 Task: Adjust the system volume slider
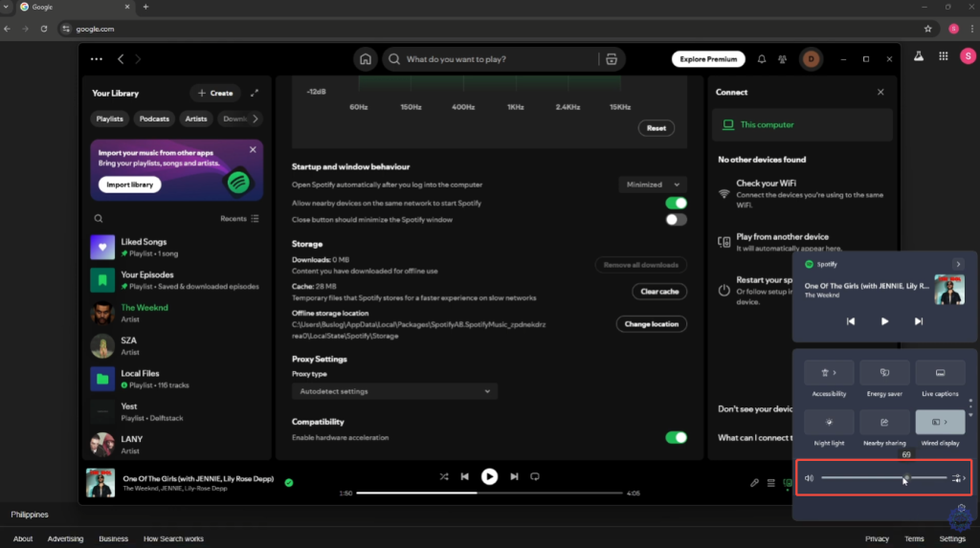883,478
